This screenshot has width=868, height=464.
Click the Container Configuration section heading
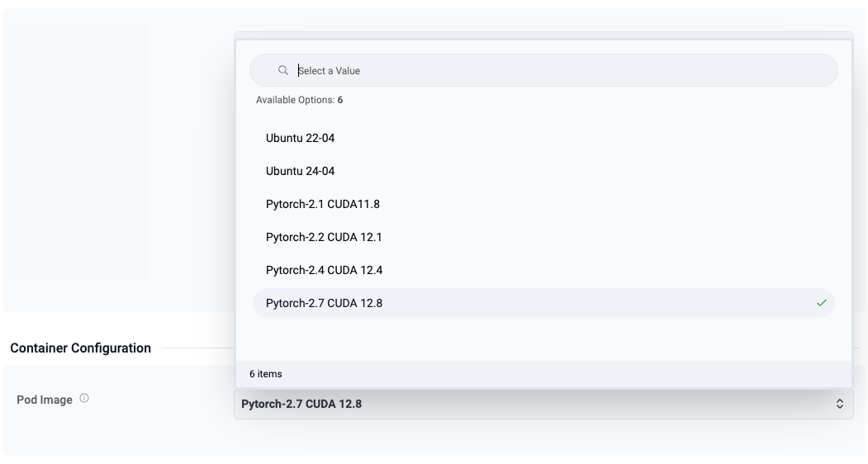pos(80,348)
